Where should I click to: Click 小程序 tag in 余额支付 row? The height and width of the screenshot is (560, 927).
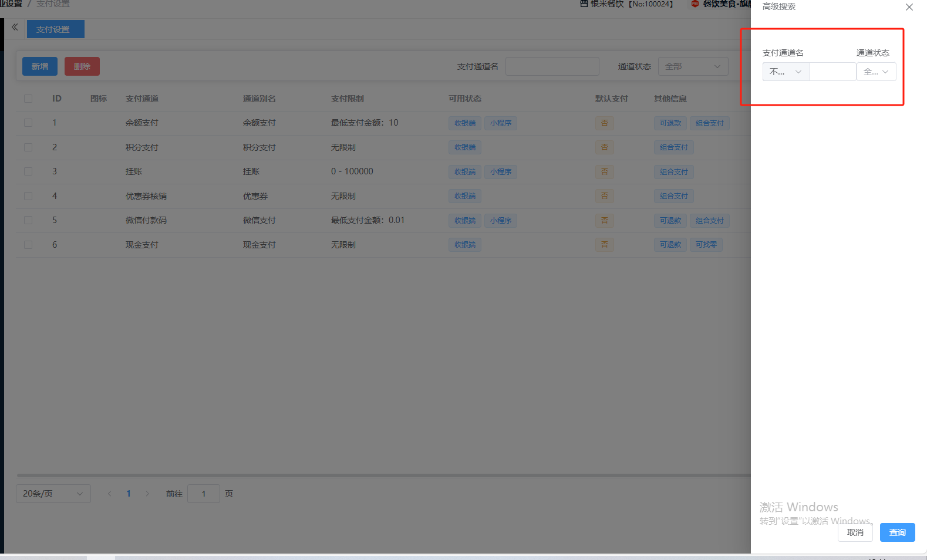tap(501, 123)
